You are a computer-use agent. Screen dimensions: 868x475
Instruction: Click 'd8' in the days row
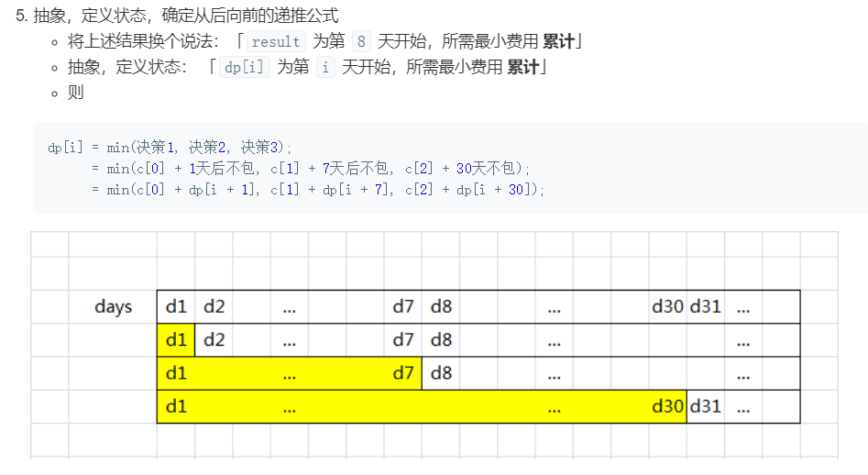[441, 306]
